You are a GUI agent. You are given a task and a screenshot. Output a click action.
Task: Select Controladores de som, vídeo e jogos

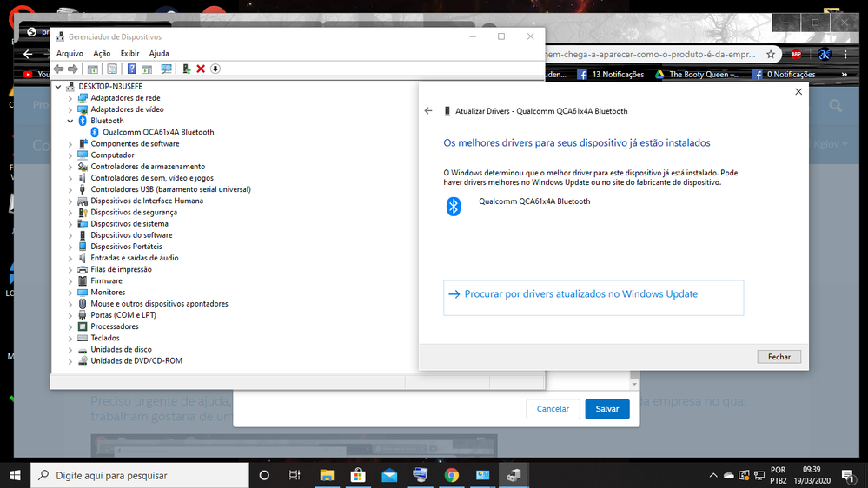[x=152, y=178]
